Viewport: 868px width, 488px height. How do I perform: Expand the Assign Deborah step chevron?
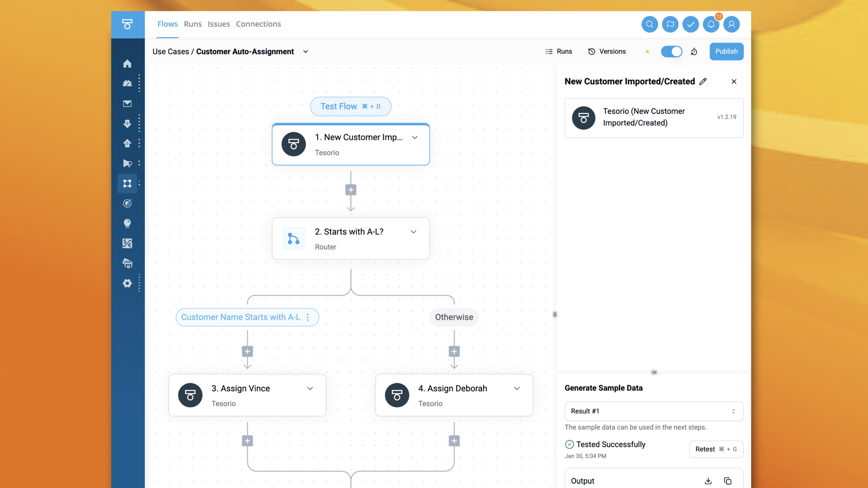coord(517,389)
